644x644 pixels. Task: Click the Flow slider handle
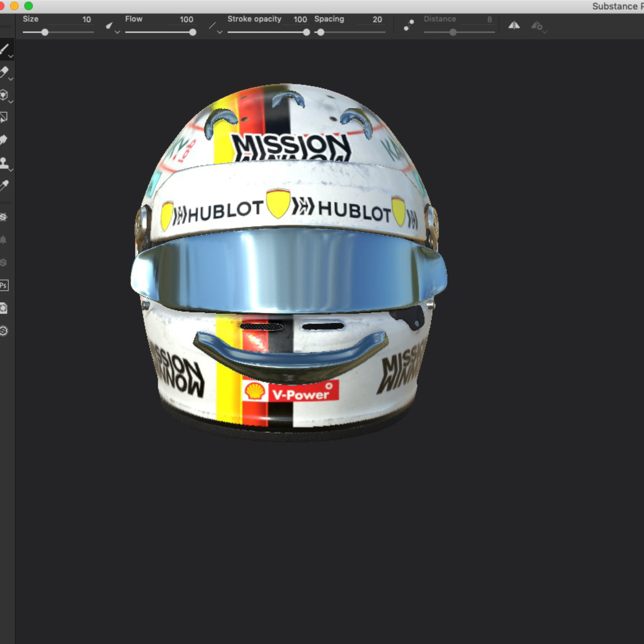[193, 32]
